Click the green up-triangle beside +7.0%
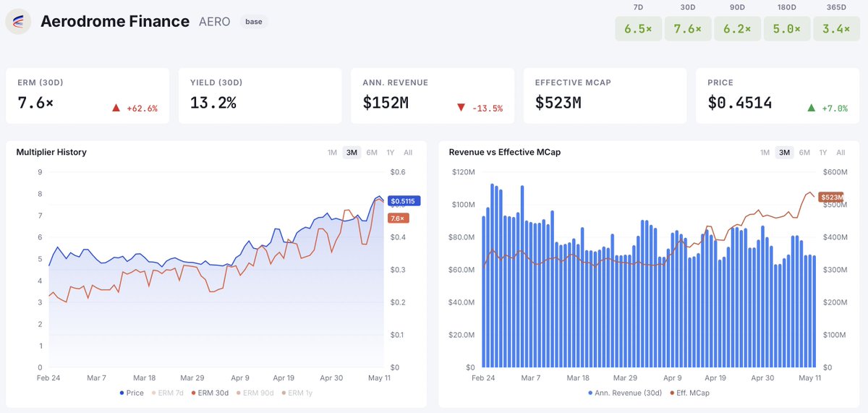The height and width of the screenshot is (413, 868). (812, 108)
